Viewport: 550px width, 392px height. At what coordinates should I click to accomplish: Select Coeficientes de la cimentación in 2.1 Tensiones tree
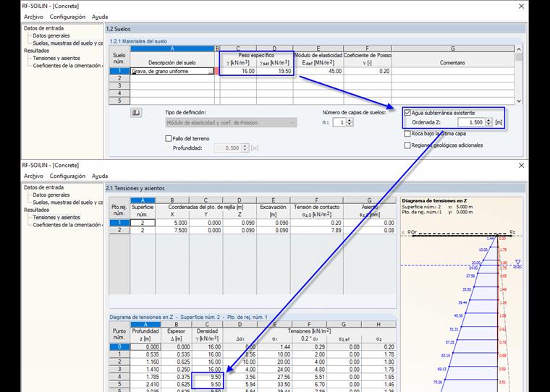coord(68,225)
